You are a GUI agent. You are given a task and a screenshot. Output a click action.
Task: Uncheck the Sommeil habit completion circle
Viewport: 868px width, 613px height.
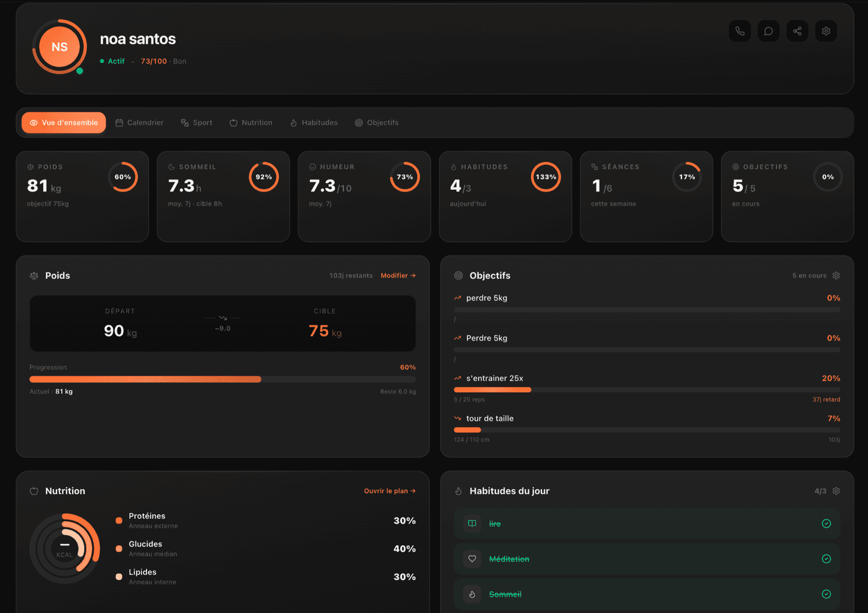[826, 594]
